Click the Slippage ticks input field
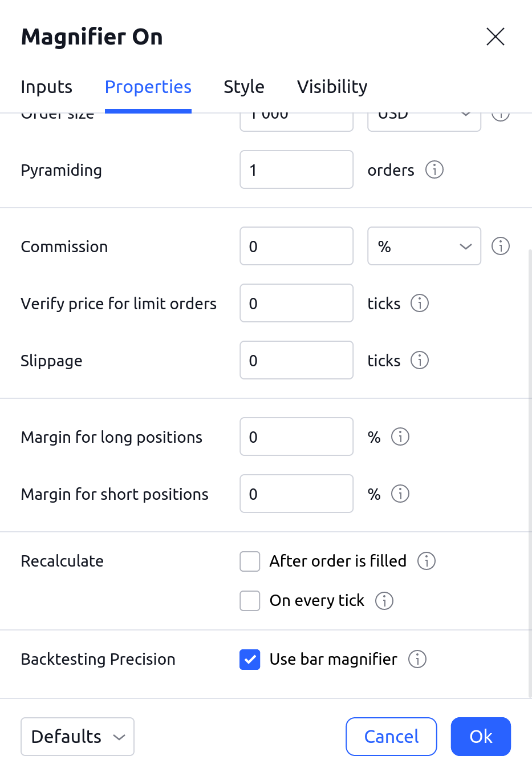Screen dimensions: 532x772 pos(297,361)
